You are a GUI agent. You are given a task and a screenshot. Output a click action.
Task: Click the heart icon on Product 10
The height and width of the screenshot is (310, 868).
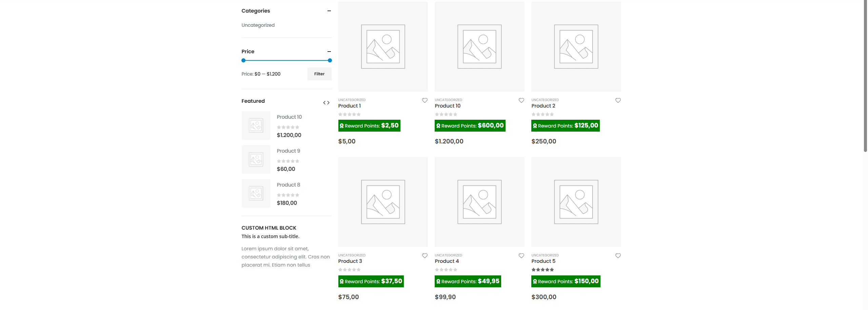pos(521,100)
